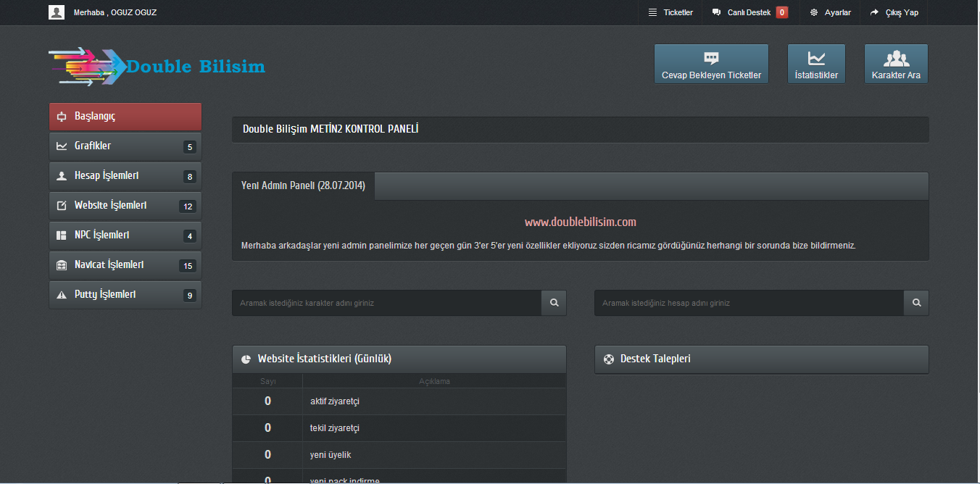Click the aktif ziyaretçi row
The width and height of the screenshot is (980, 484).
click(399, 401)
